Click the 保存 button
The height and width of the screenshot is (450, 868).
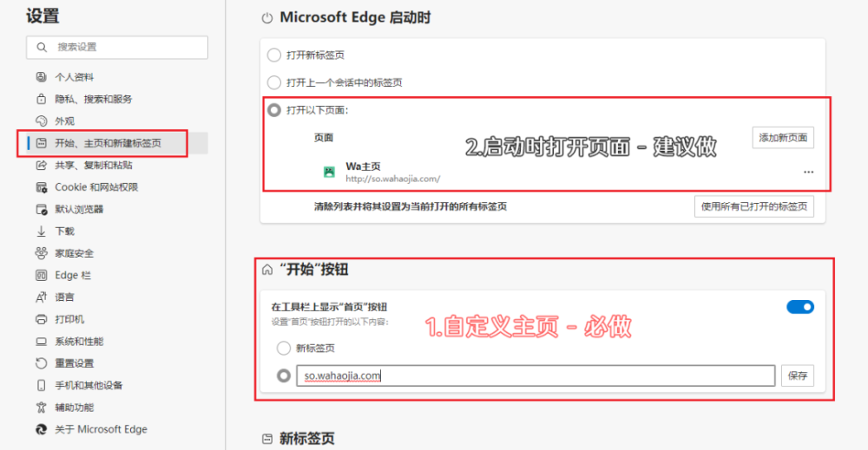797,376
